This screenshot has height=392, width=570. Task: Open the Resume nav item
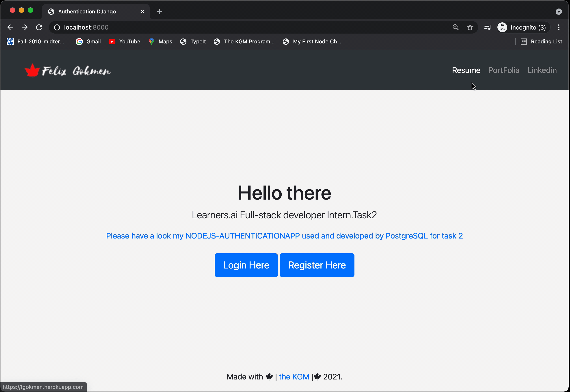[x=466, y=70]
